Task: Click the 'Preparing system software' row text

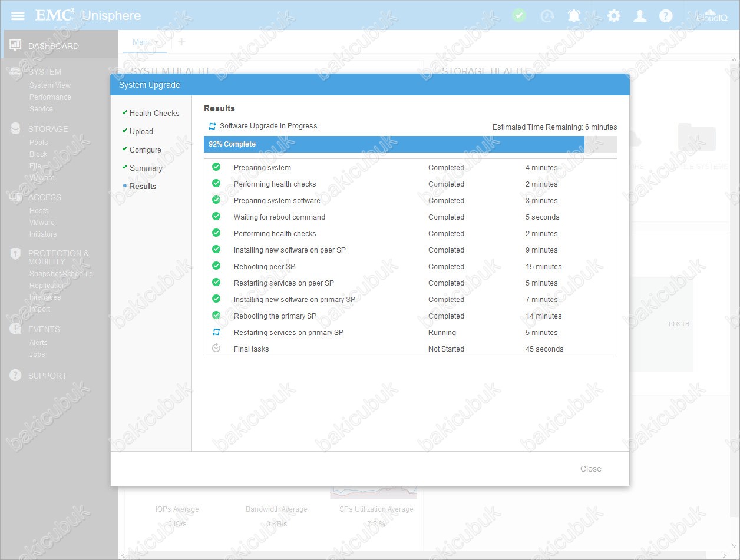Action: pos(277,201)
